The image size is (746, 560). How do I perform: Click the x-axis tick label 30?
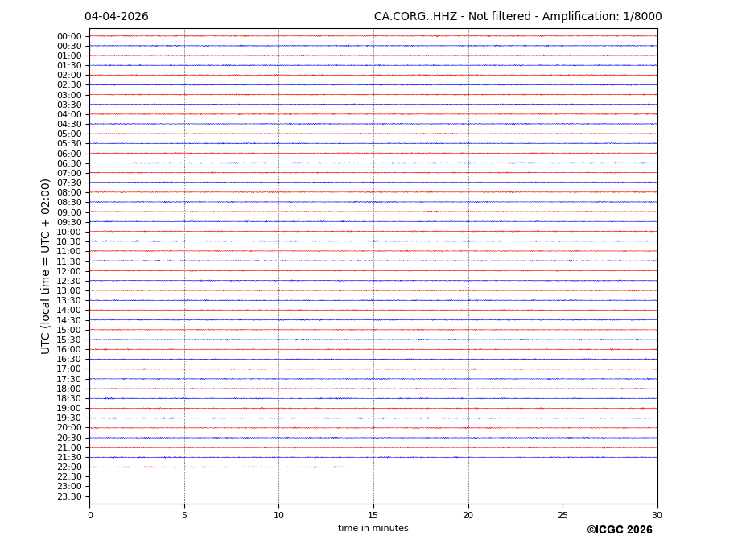coord(657,515)
